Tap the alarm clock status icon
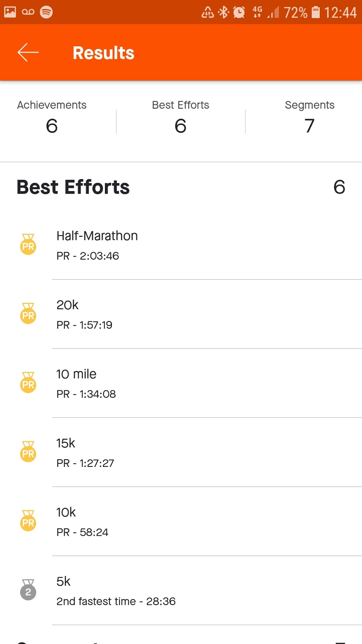 pos(239,12)
